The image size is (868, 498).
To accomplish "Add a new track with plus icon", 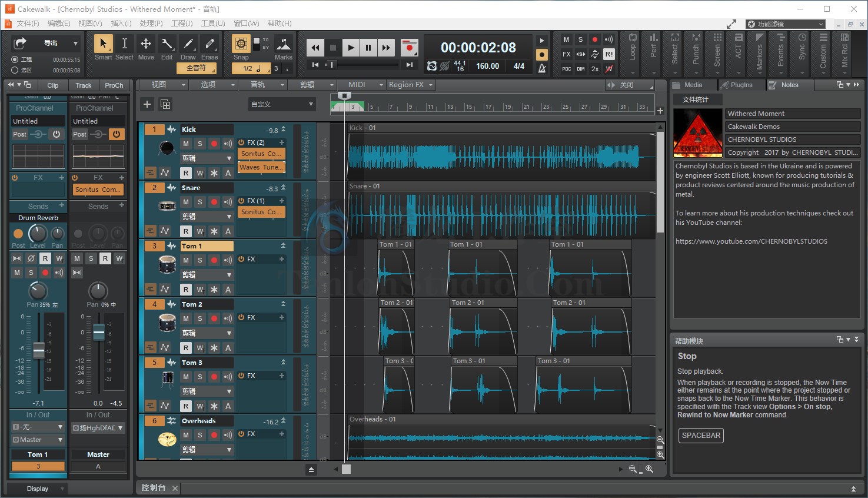I will [147, 104].
